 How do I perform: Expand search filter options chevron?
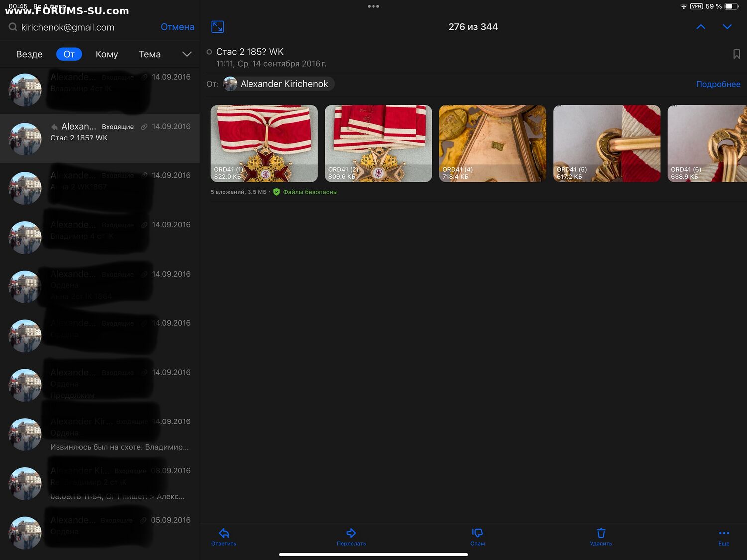187,54
